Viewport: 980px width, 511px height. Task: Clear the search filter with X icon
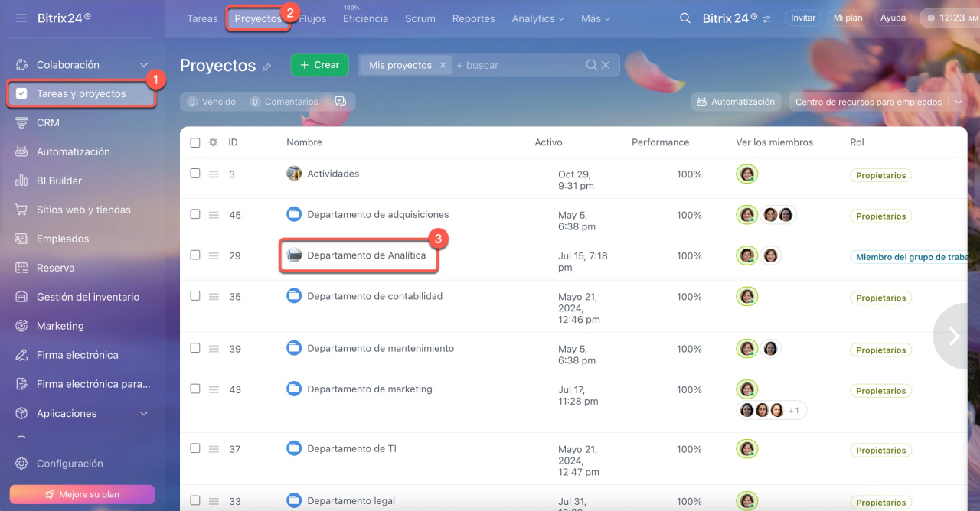click(606, 65)
